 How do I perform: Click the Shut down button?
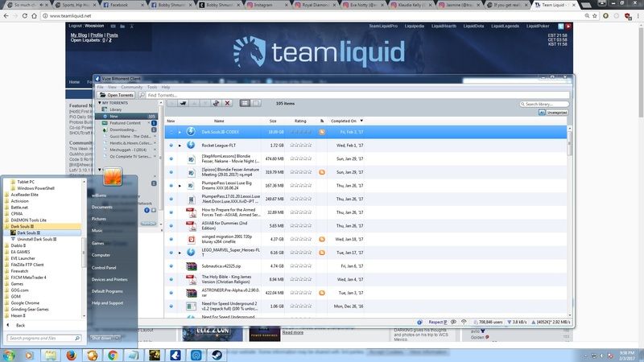pos(101,338)
